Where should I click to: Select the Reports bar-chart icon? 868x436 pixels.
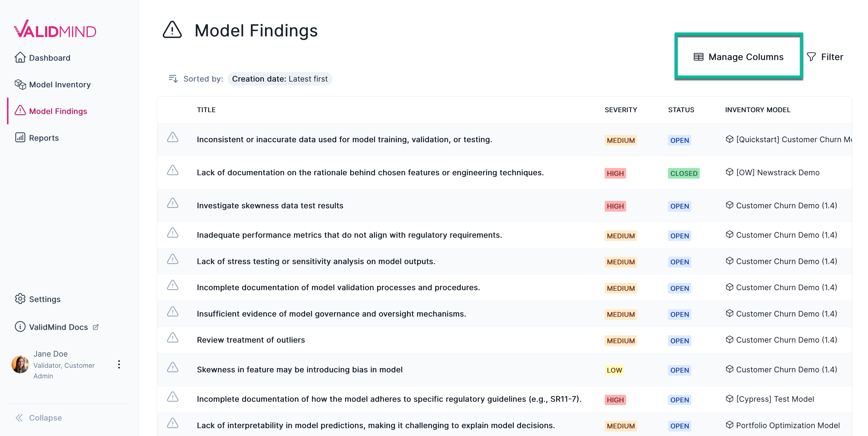20,138
